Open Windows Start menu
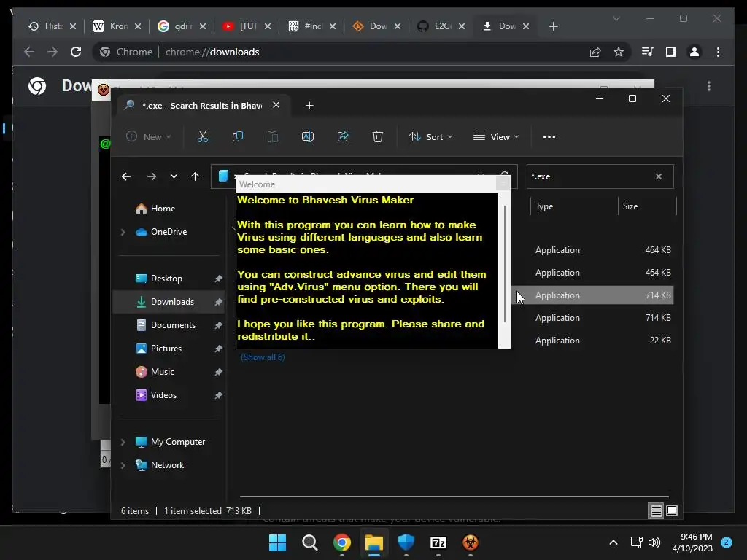Screen dimensions: 747x560 277,542
